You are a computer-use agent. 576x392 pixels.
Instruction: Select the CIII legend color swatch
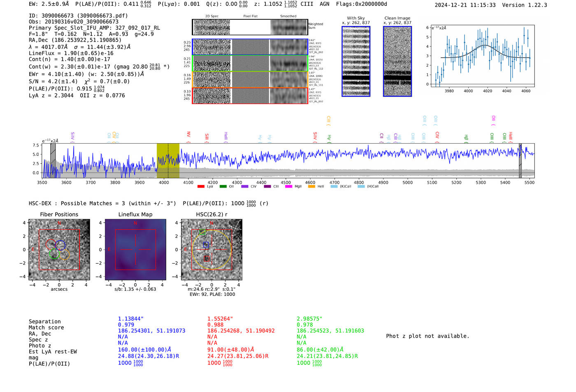[267, 186]
